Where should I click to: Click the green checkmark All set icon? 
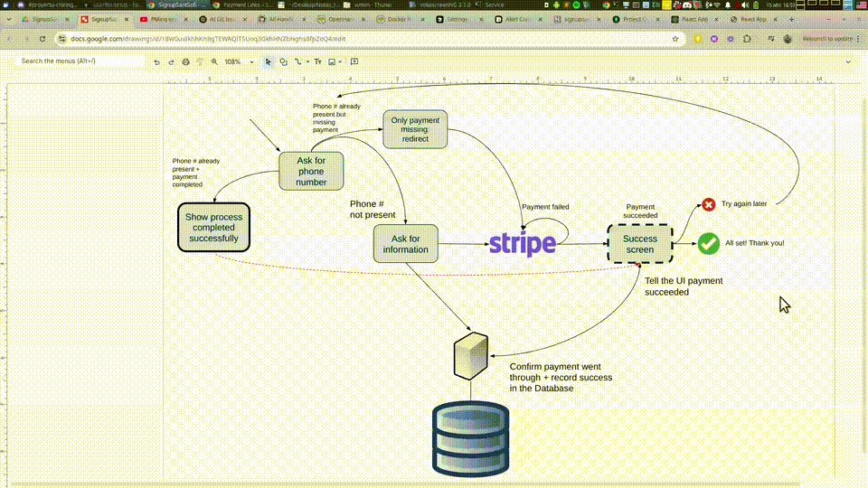coord(709,243)
